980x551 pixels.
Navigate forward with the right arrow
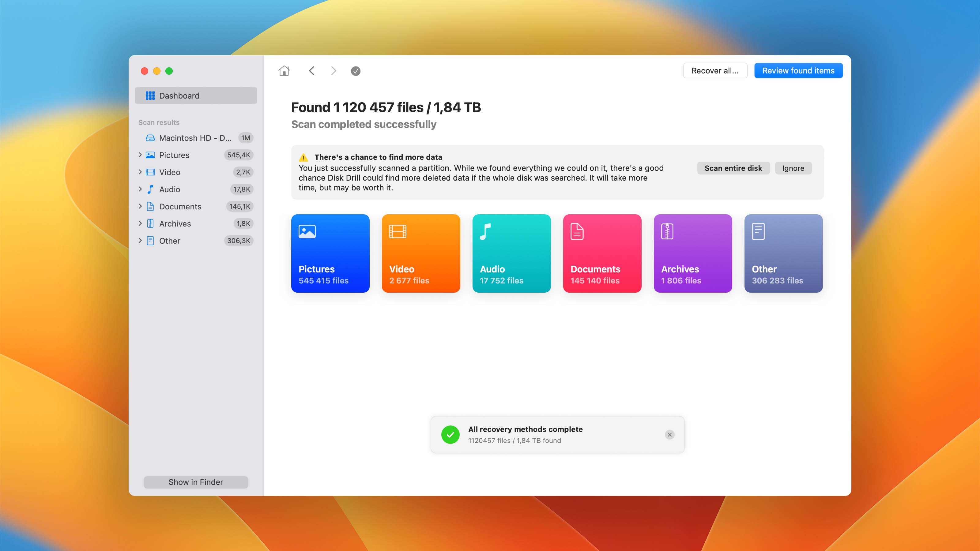click(334, 71)
